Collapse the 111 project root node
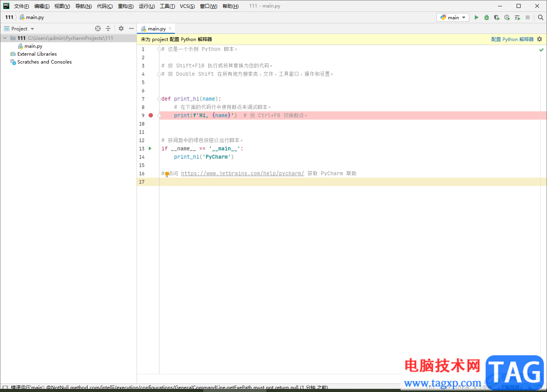The image size is (547, 392). pos(5,38)
